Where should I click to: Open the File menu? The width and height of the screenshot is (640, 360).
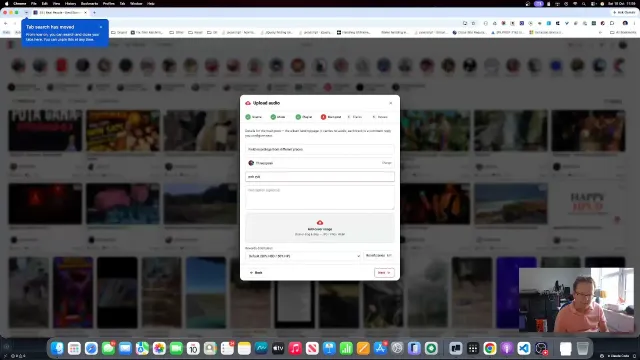pyautogui.click(x=34, y=3)
